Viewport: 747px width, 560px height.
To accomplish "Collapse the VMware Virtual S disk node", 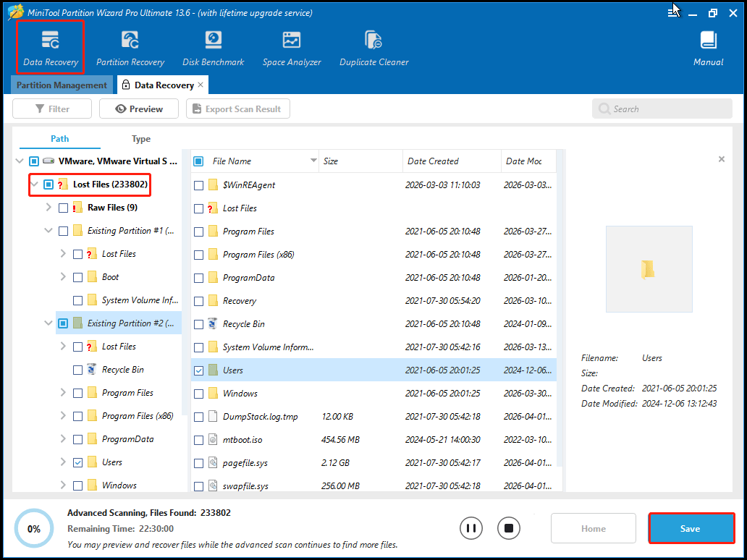I will [x=20, y=161].
